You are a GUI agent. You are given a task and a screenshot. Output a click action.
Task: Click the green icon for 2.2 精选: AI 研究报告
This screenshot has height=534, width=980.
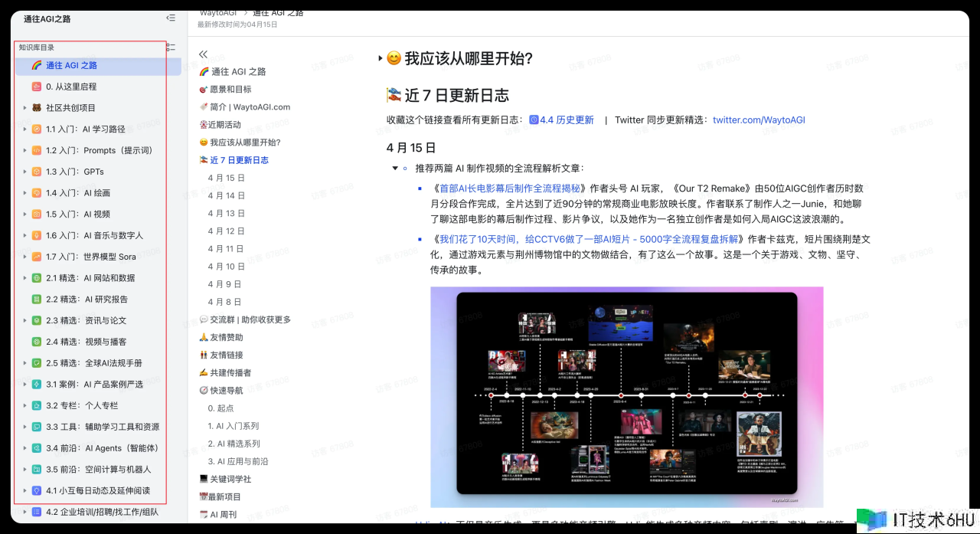(x=36, y=300)
